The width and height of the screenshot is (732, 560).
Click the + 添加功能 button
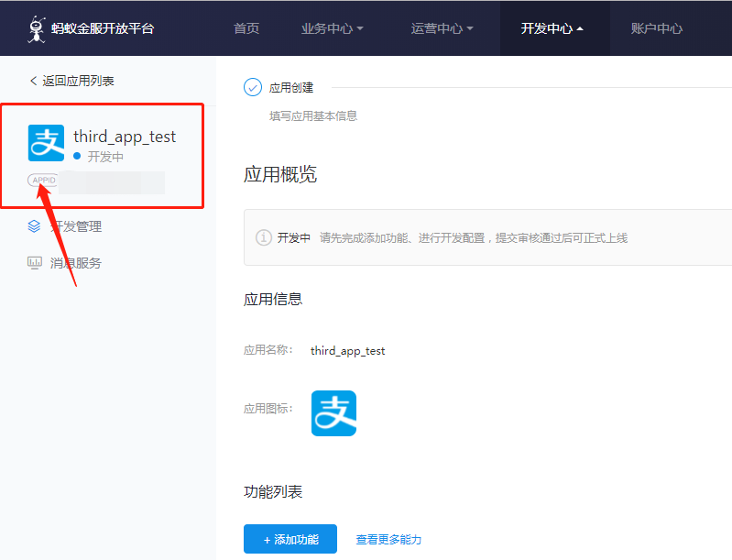[x=290, y=539]
